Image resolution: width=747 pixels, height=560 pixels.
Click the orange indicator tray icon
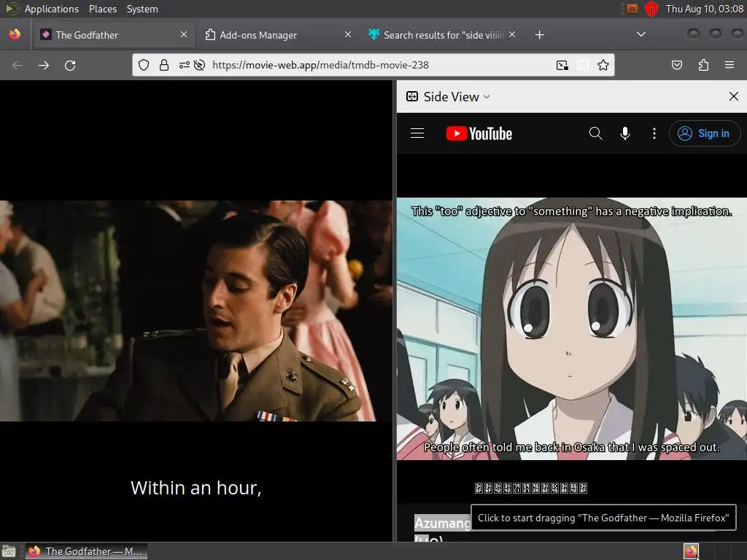click(x=632, y=9)
